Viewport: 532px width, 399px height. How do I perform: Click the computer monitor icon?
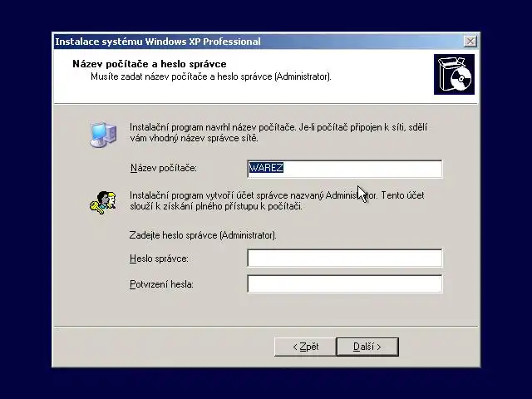[103, 135]
